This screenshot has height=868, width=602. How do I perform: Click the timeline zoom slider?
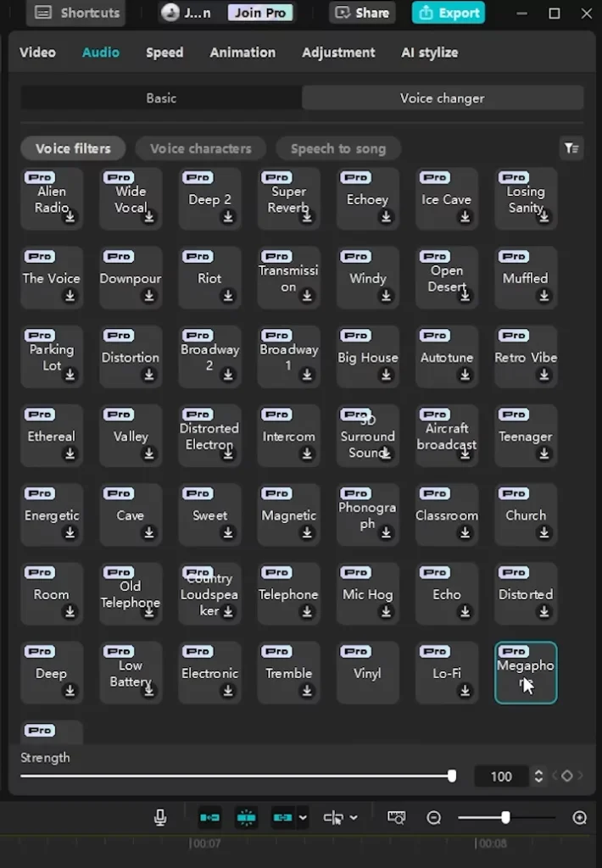click(505, 818)
